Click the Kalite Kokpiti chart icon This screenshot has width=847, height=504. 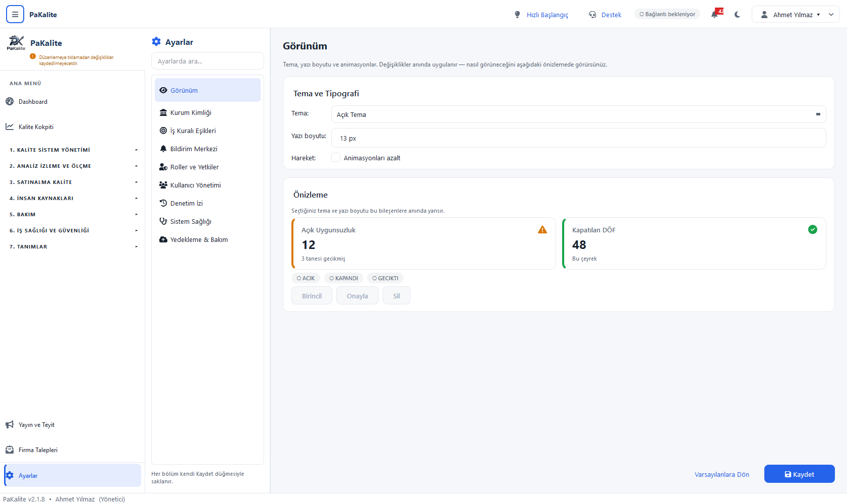tap(10, 127)
